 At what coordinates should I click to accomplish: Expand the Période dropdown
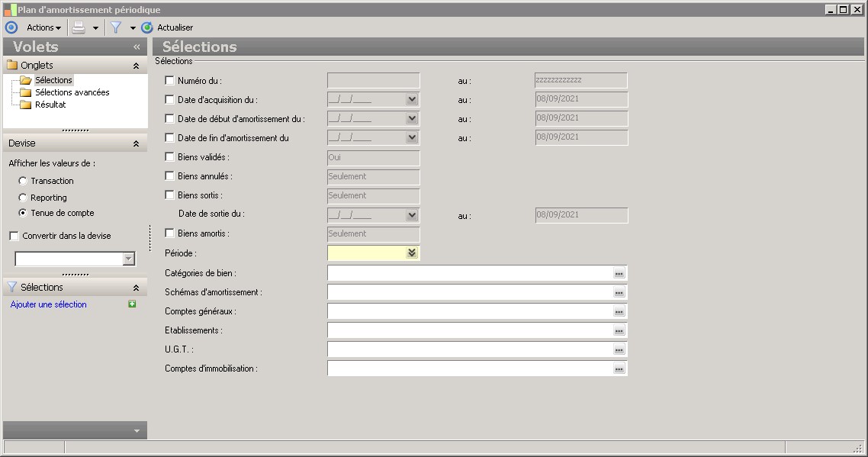click(412, 253)
